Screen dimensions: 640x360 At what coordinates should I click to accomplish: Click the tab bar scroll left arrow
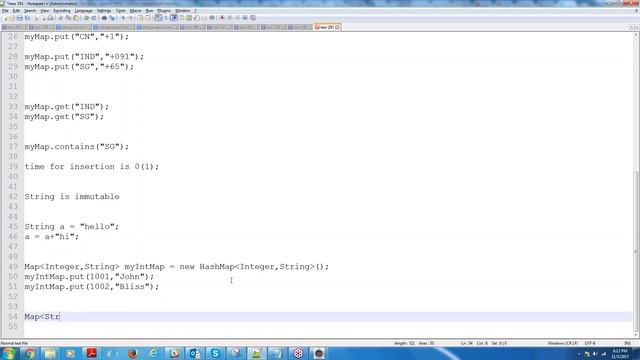tap(631, 27)
